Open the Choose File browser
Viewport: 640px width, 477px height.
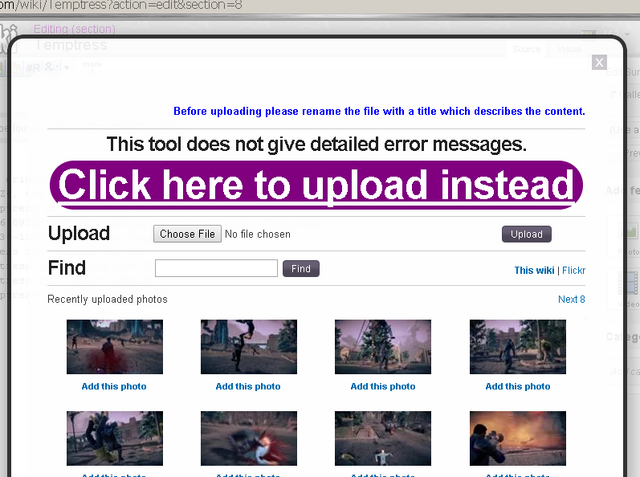(x=187, y=234)
